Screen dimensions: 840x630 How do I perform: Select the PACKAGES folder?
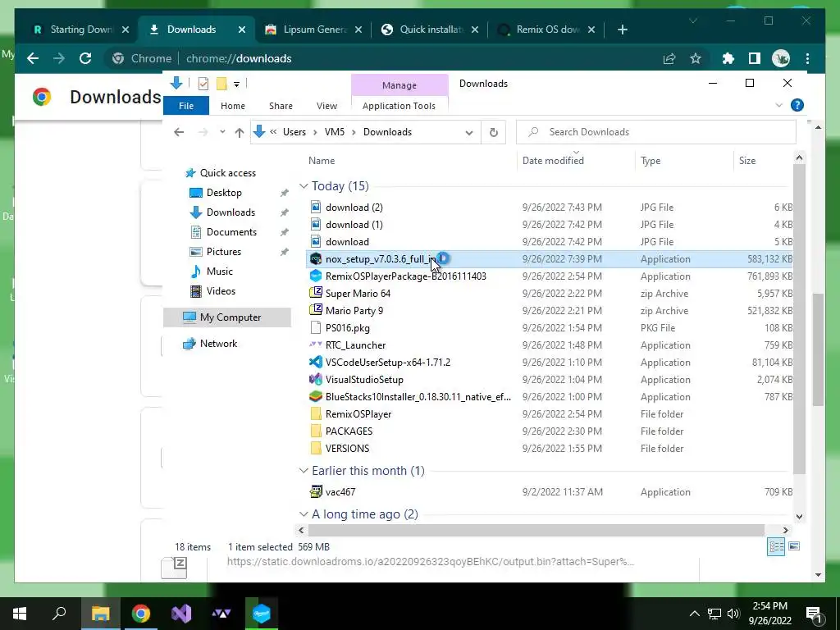tap(349, 431)
